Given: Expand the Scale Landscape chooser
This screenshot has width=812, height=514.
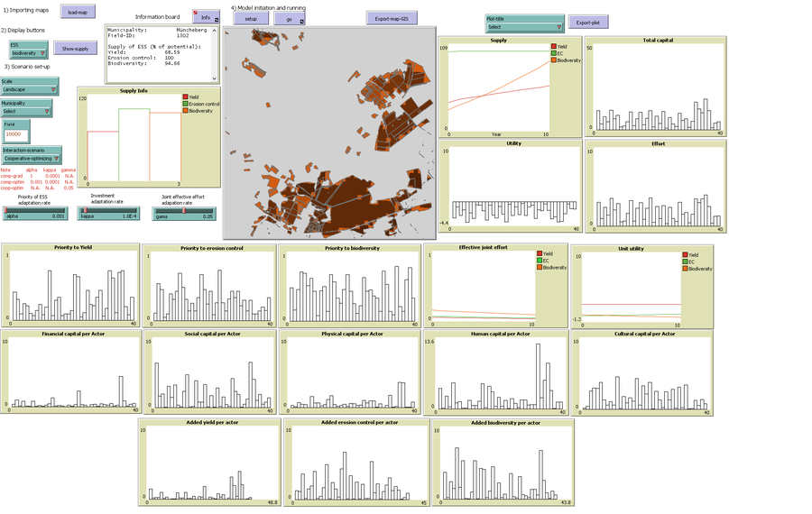Looking at the screenshot, I should pos(30,87).
